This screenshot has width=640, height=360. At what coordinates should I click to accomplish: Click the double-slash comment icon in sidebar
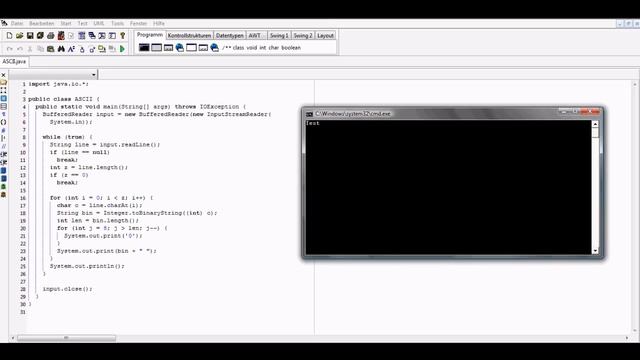click(x=3, y=146)
